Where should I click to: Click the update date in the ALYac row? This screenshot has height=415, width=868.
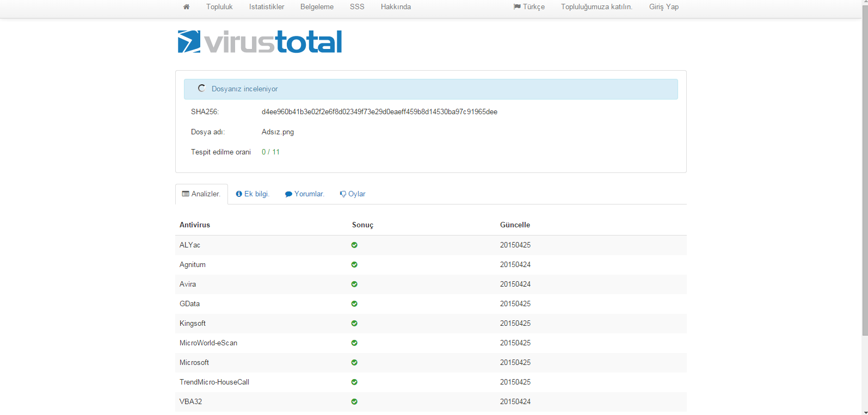pyautogui.click(x=515, y=245)
